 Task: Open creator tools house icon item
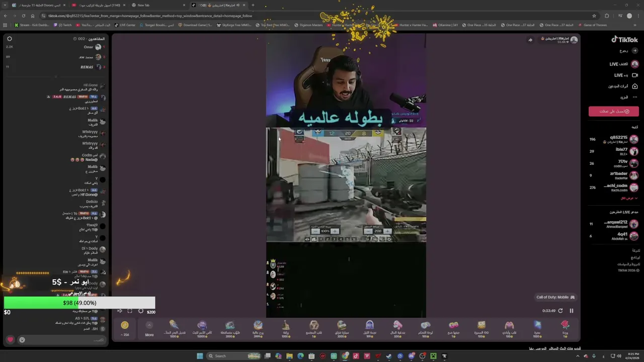coord(623,86)
